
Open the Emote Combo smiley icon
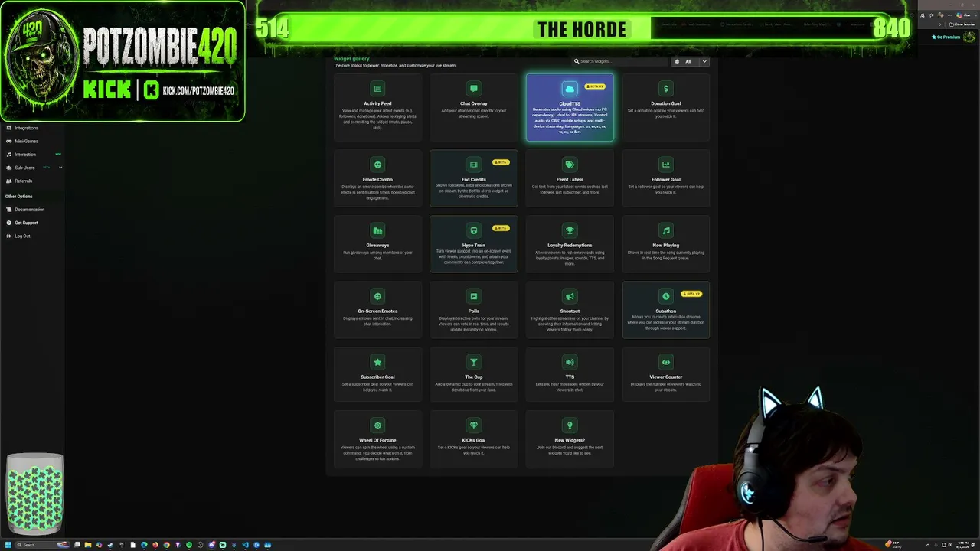pos(377,165)
